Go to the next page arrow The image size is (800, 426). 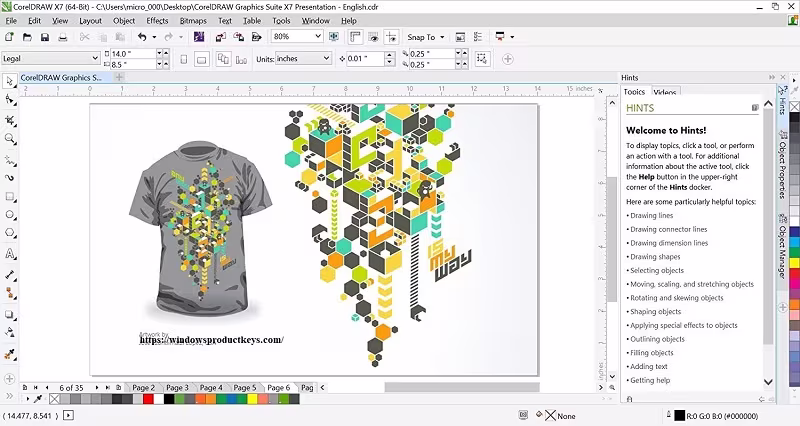[x=97, y=388]
